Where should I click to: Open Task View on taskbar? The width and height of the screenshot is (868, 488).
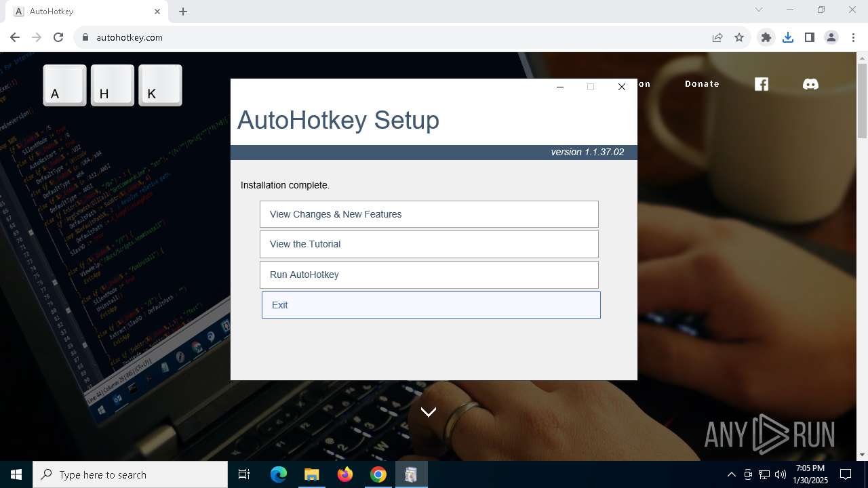244,474
